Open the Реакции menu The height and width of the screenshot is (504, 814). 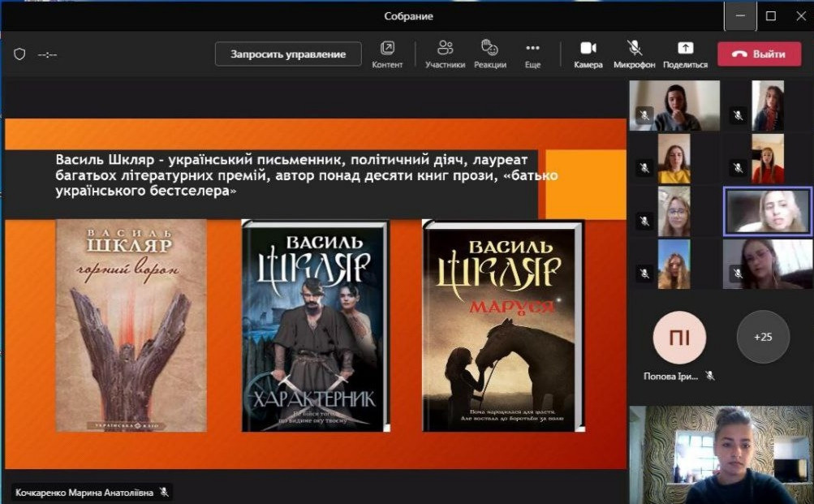[489, 54]
